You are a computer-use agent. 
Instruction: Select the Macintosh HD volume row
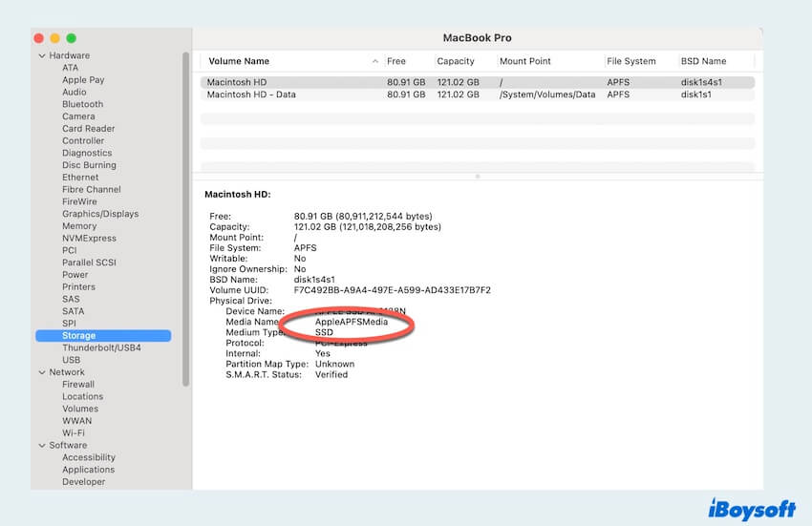tap(477, 82)
